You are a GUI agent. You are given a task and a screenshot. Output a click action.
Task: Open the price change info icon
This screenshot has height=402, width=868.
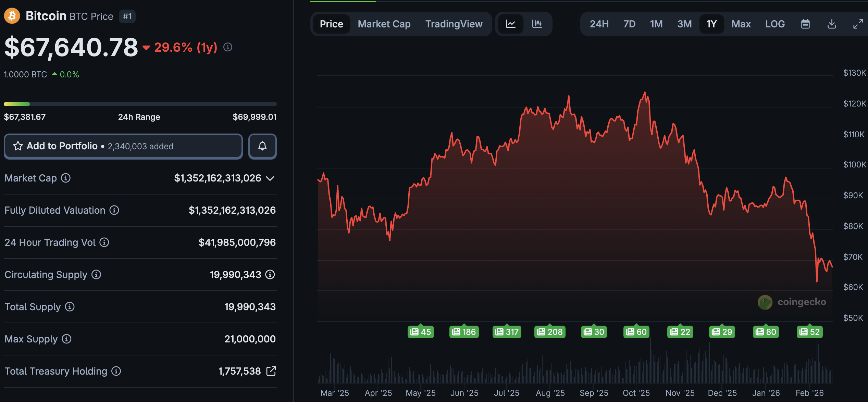pos(228,47)
